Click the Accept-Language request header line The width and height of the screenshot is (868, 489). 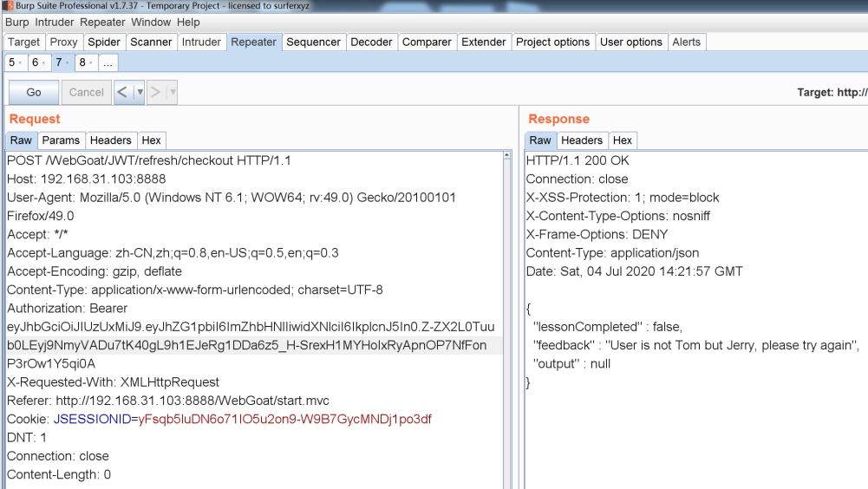[173, 253]
